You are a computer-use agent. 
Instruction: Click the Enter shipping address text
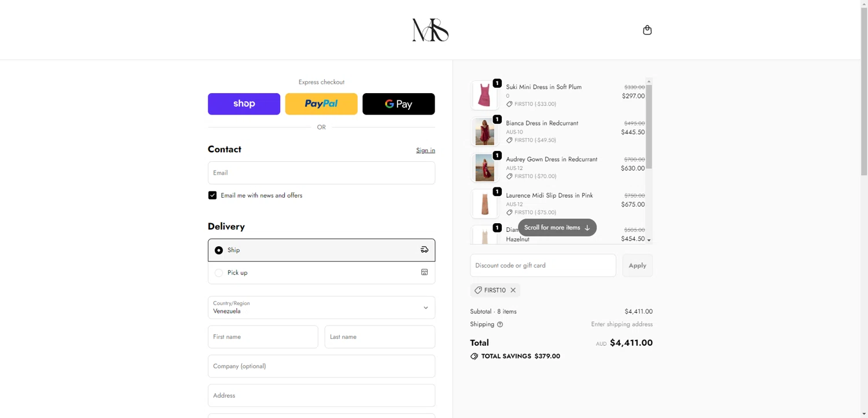click(621, 324)
